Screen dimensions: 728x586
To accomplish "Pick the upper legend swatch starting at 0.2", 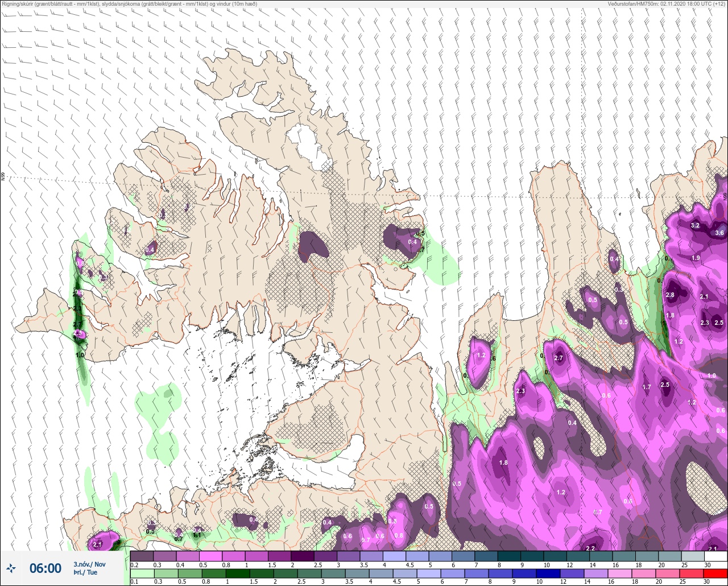I will (142, 556).
